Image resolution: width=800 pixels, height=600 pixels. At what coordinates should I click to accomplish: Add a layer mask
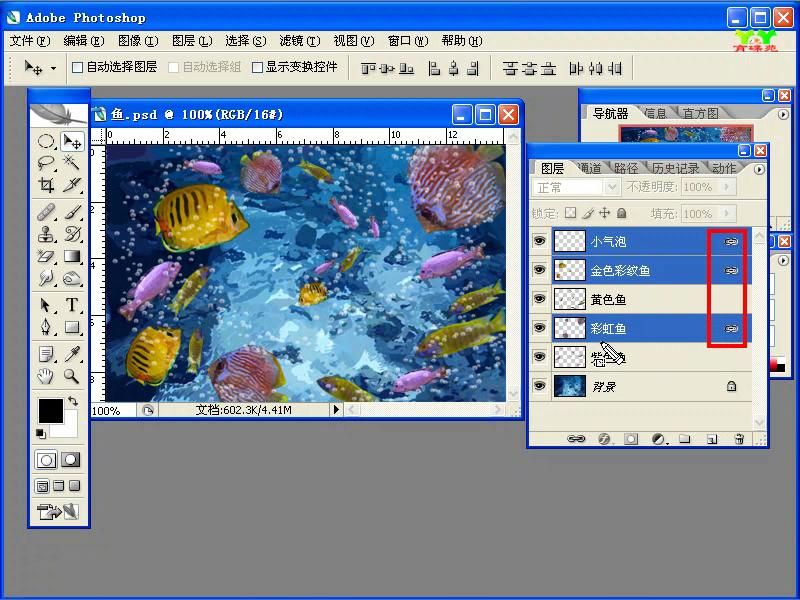[631, 439]
